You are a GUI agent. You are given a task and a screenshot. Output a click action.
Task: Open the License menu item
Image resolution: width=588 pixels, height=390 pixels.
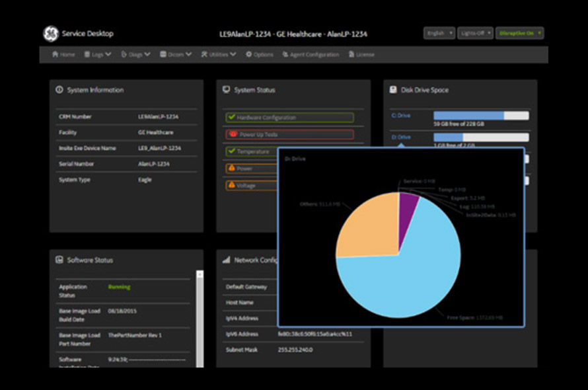click(x=361, y=54)
